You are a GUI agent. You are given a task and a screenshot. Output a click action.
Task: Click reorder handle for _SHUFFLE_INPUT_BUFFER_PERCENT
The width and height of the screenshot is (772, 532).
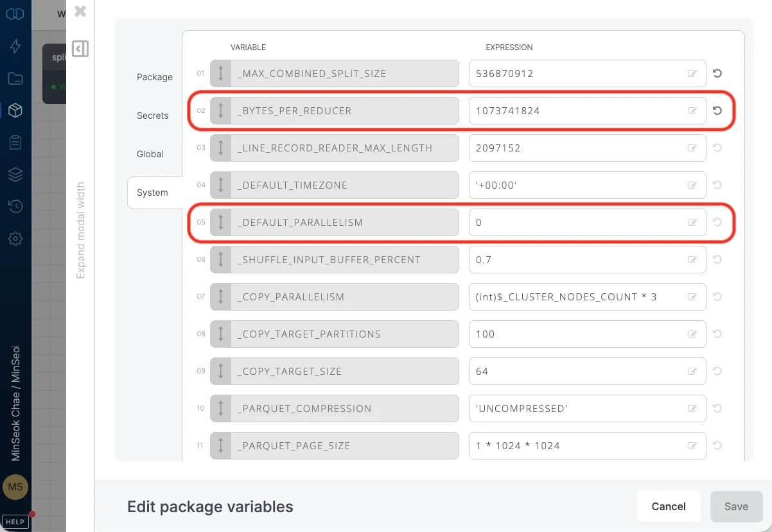221,259
